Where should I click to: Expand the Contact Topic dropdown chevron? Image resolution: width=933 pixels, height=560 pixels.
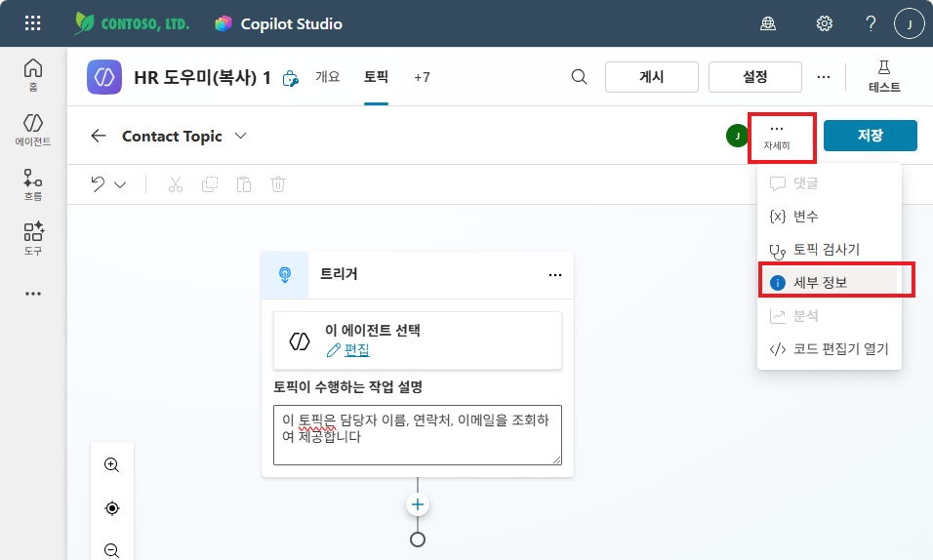pyautogui.click(x=240, y=136)
